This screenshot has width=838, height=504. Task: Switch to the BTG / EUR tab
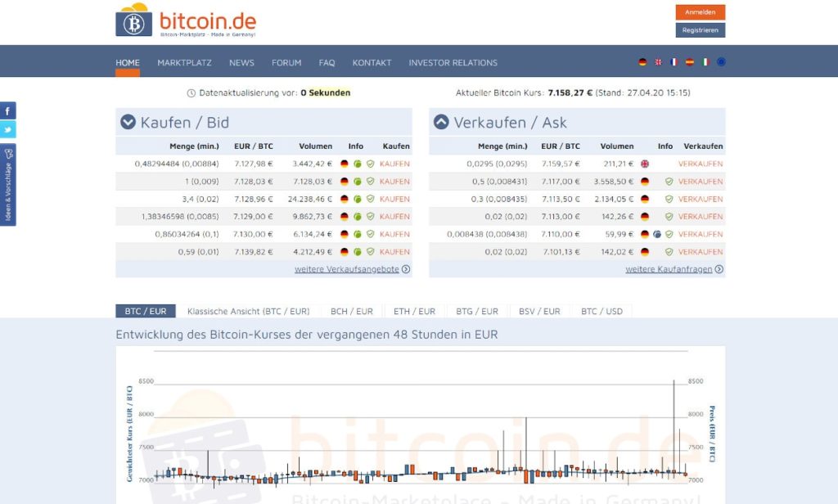coord(477,311)
